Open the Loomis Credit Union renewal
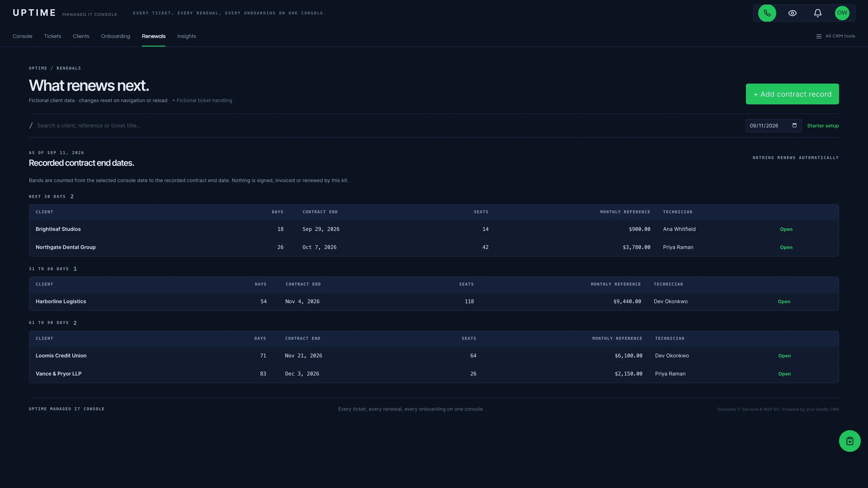The image size is (868, 488). pos(784,356)
